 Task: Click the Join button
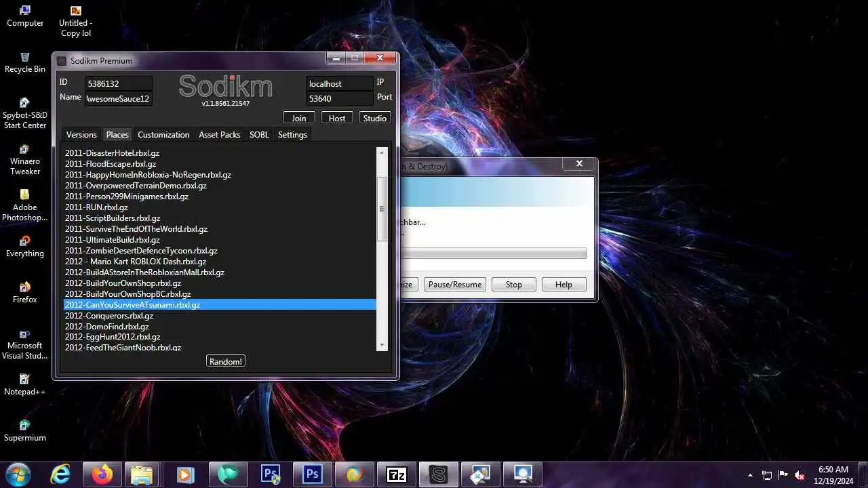[x=299, y=118]
